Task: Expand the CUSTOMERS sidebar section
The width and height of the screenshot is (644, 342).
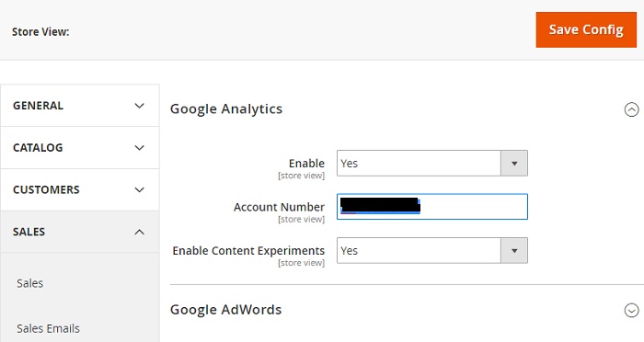Action: pyautogui.click(x=80, y=189)
